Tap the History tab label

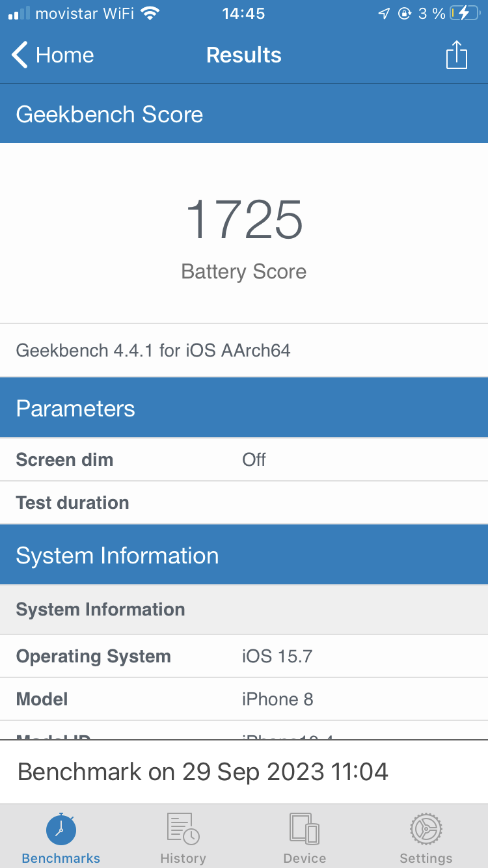tap(183, 858)
